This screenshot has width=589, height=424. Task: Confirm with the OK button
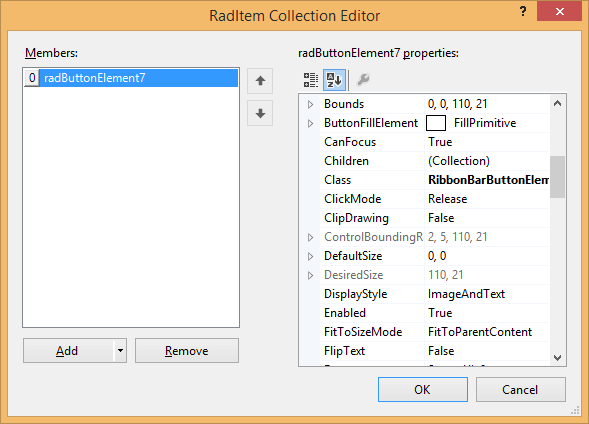tap(423, 389)
